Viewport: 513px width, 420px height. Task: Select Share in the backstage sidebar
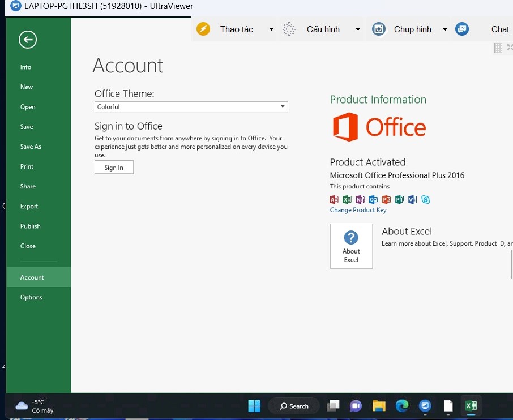coord(28,186)
